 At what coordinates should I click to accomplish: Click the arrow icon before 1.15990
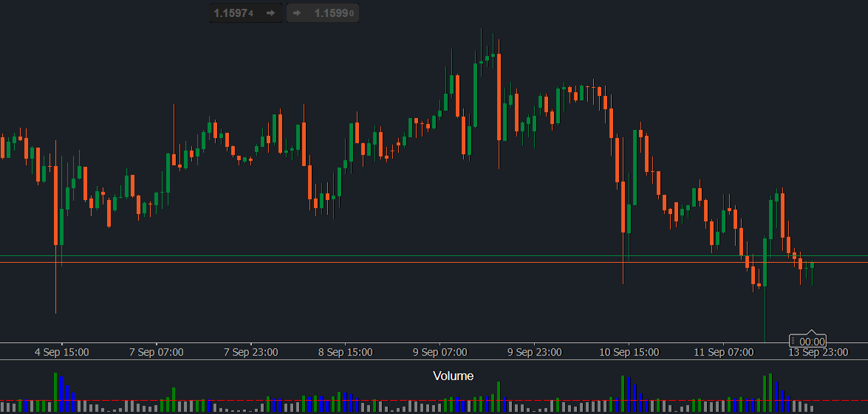[297, 13]
